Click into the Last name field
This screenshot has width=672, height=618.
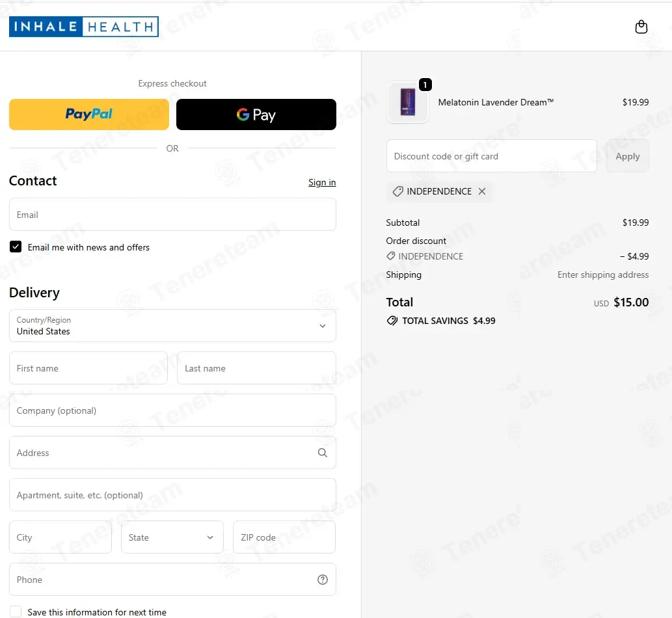coord(256,368)
